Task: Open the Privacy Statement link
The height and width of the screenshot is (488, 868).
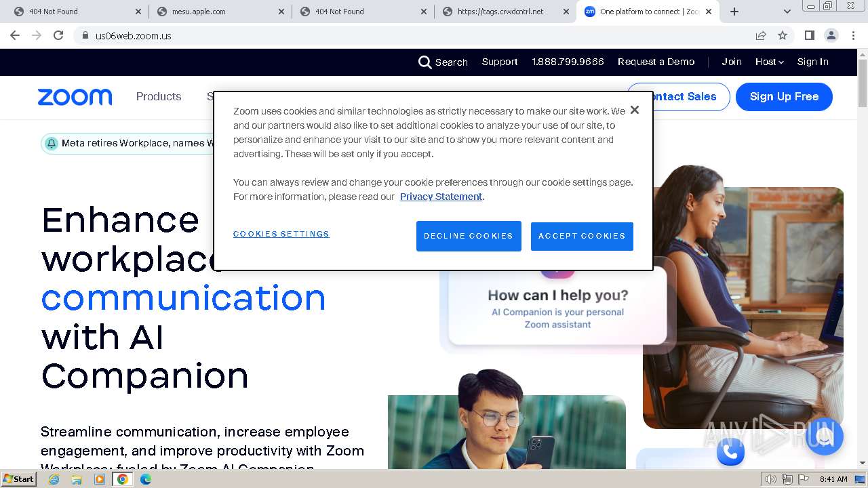Action: [441, 197]
